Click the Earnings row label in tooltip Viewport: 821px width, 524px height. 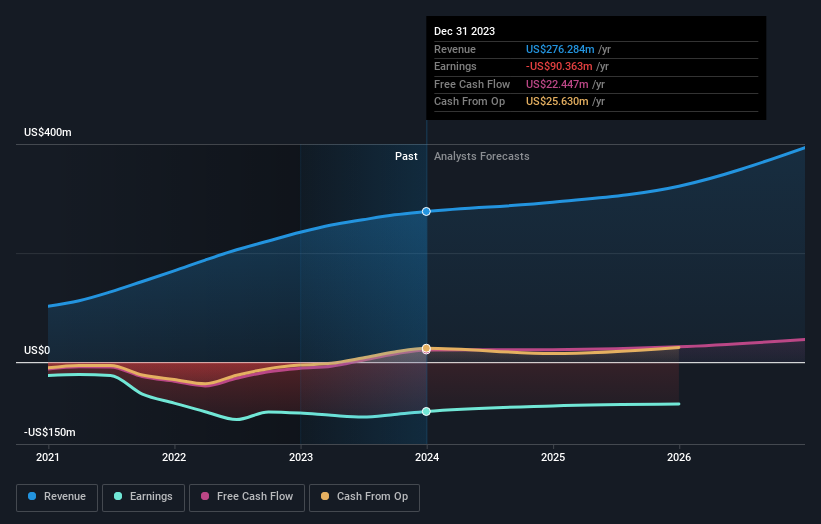455,66
